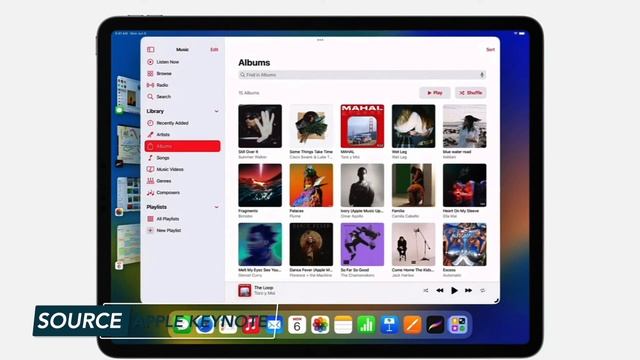This screenshot has height=360, width=640.
Task: Open the Heart On My Sleeve album
Action: pos(464,185)
